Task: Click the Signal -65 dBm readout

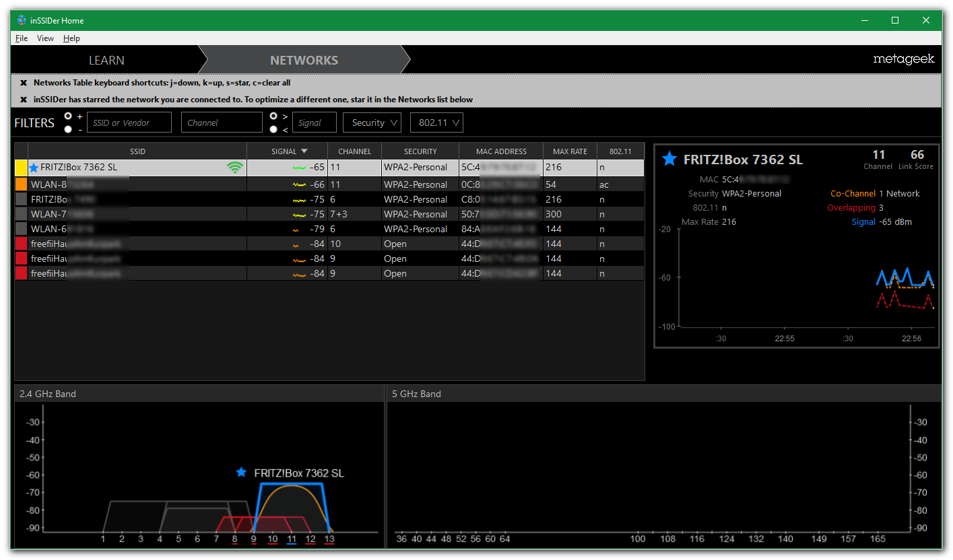Action: pos(882,221)
